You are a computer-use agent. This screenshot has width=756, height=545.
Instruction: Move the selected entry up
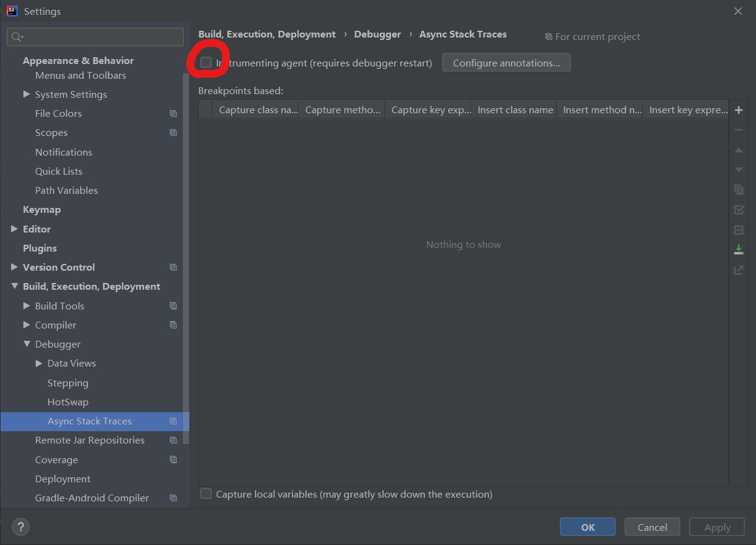pyautogui.click(x=738, y=149)
